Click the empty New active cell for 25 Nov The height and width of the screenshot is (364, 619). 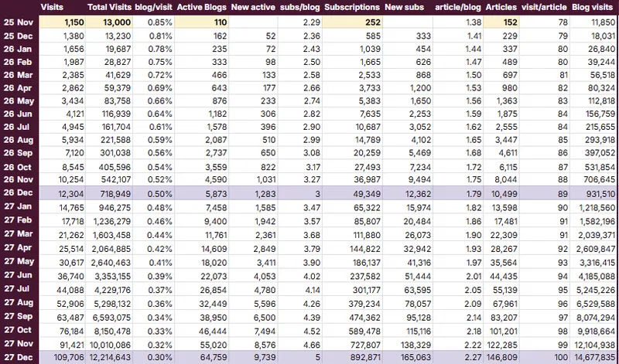click(253, 22)
